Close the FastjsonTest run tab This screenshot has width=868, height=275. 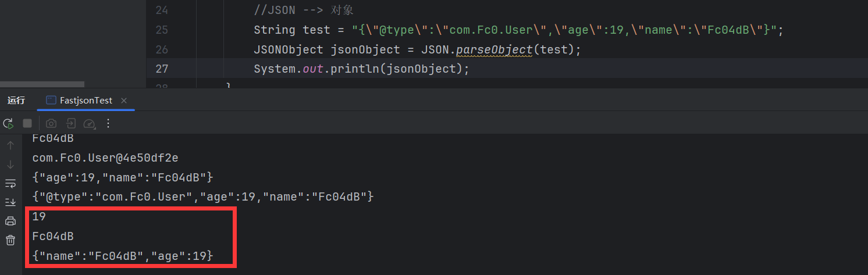tap(124, 101)
